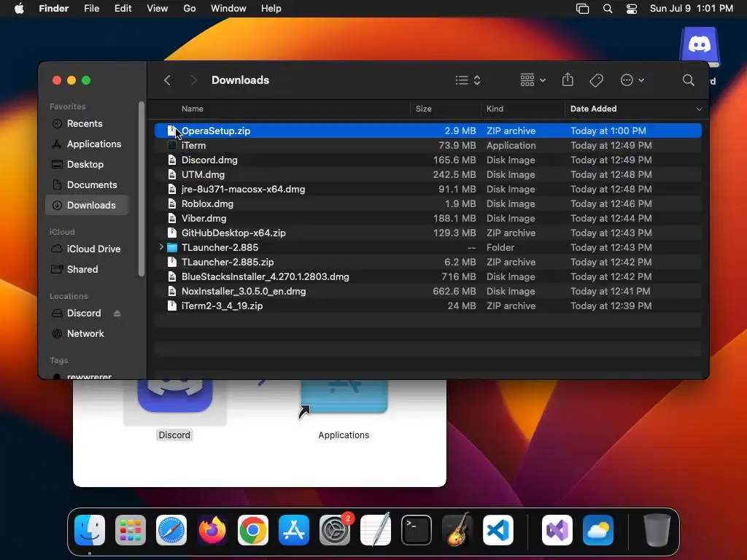
Task: Click the Discord disk icon on desktop
Action: [x=700, y=46]
